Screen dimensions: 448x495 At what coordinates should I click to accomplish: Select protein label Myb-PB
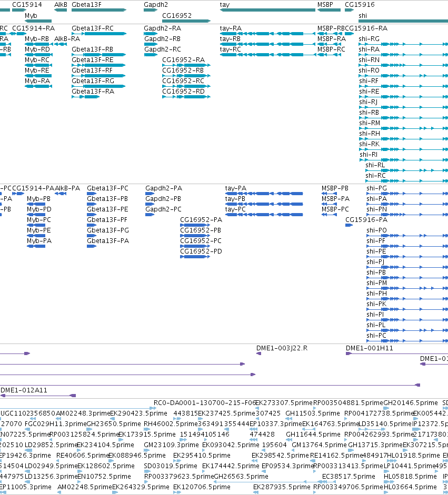pyautogui.click(x=38, y=199)
